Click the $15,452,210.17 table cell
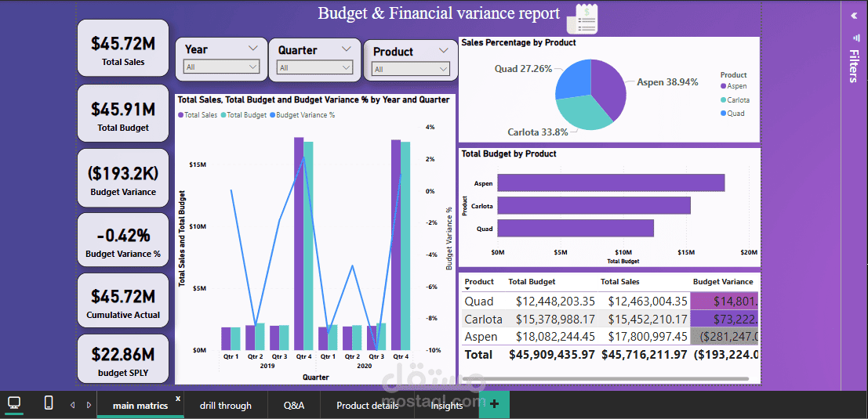 click(x=648, y=319)
